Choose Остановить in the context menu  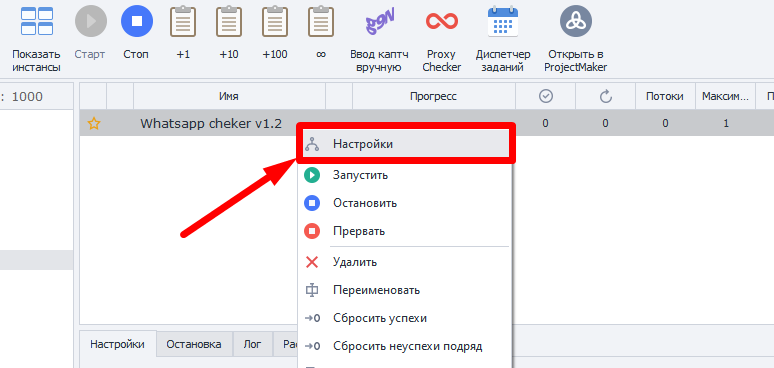coord(405,203)
